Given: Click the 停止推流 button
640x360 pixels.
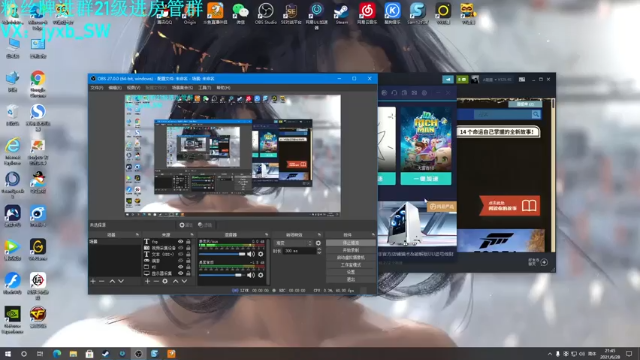Looking at the screenshot, I should [351, 242].
